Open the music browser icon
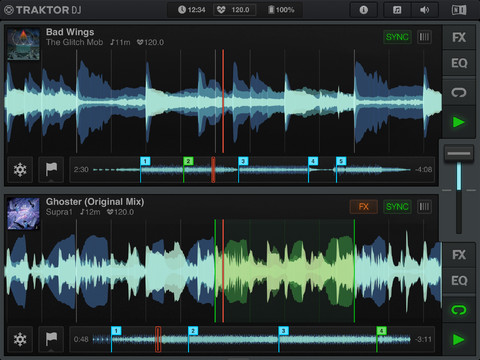This screenshot has height=360, width=480. tap(397, 10)
